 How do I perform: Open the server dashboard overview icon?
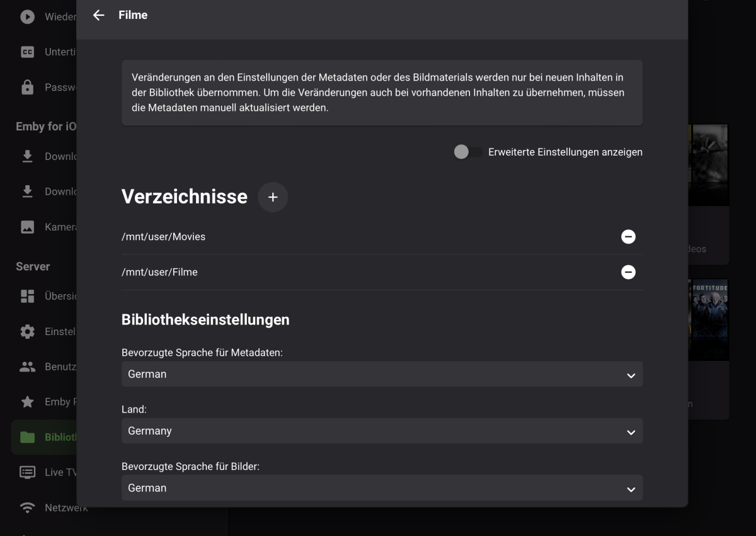click(28, 296)
